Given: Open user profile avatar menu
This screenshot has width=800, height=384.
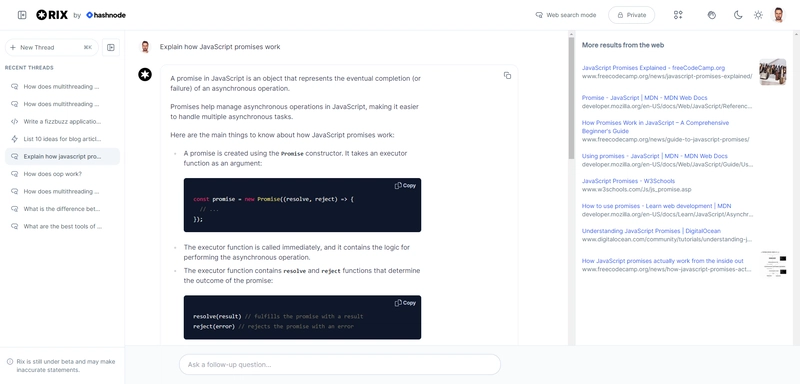Looking at the screenshot, I should (x=778, y=15).
